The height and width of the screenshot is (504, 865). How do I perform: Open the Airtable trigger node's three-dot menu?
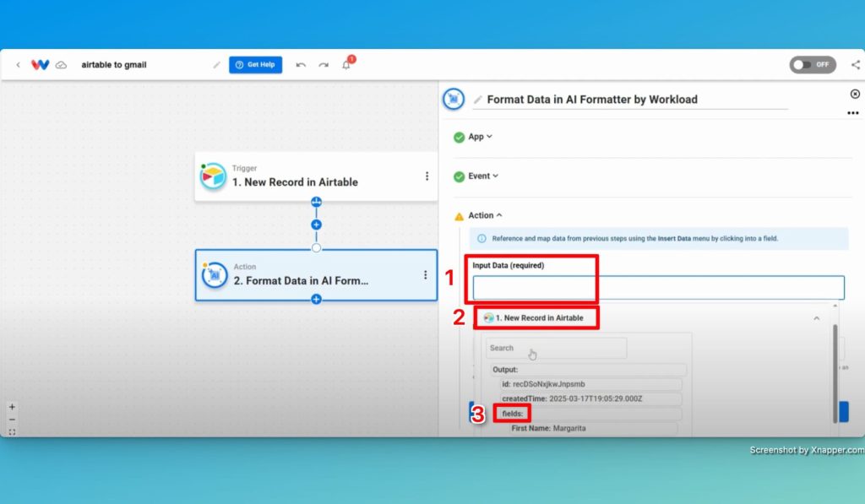(427, 176)
